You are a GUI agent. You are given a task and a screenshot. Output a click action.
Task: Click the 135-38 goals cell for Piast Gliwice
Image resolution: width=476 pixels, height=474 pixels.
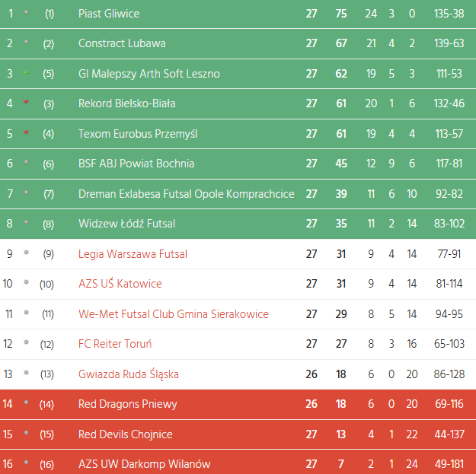pos(448,14)
